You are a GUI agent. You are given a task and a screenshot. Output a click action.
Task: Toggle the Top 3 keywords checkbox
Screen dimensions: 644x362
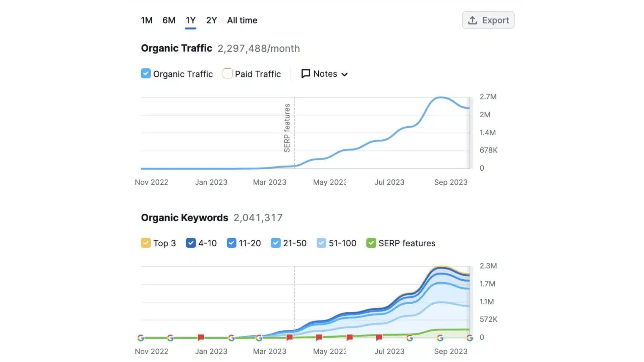[146, 243]
